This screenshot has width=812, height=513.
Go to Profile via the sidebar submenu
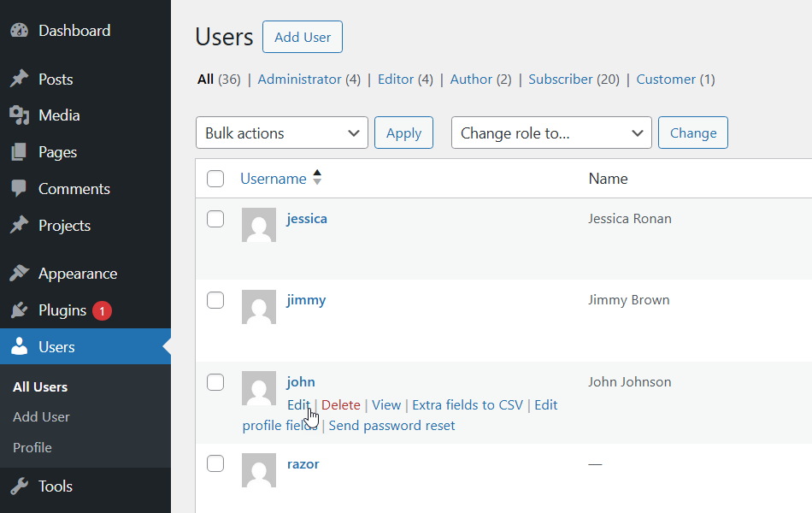[32, 447]
